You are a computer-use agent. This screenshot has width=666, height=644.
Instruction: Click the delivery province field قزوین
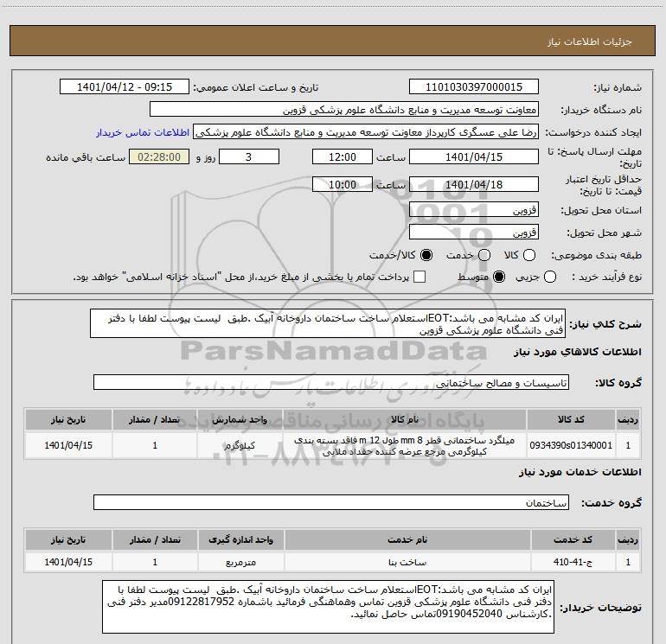[x=474, y=210]
